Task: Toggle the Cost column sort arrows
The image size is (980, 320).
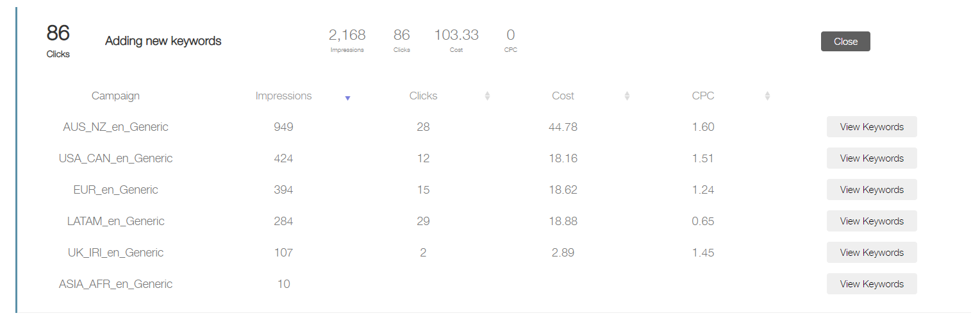Action: point(627,96)
